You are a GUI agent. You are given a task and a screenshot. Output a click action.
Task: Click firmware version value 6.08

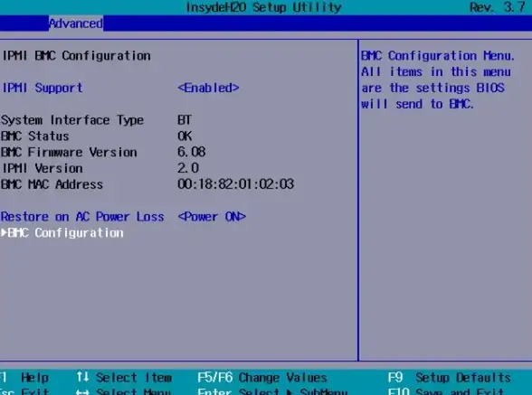[192, 152]
